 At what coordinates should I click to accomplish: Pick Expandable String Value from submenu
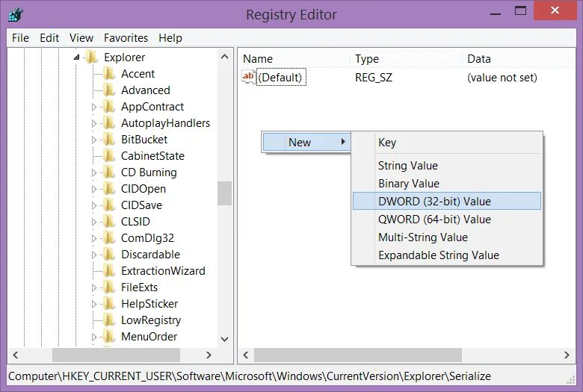[447, 255]
